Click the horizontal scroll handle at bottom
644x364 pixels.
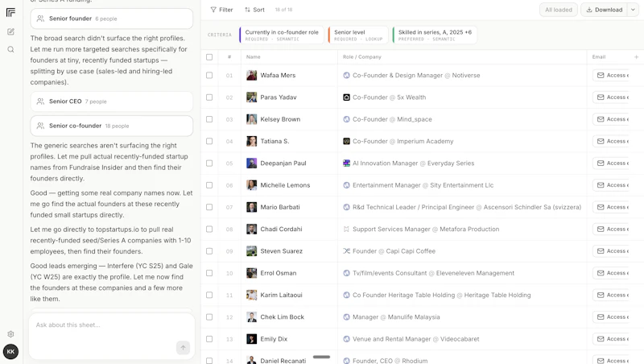tap(321, 357)
